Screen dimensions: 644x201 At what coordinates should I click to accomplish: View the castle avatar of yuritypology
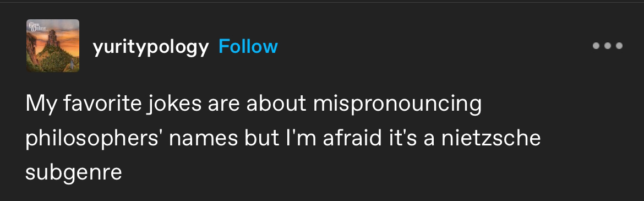click(53, 46)
